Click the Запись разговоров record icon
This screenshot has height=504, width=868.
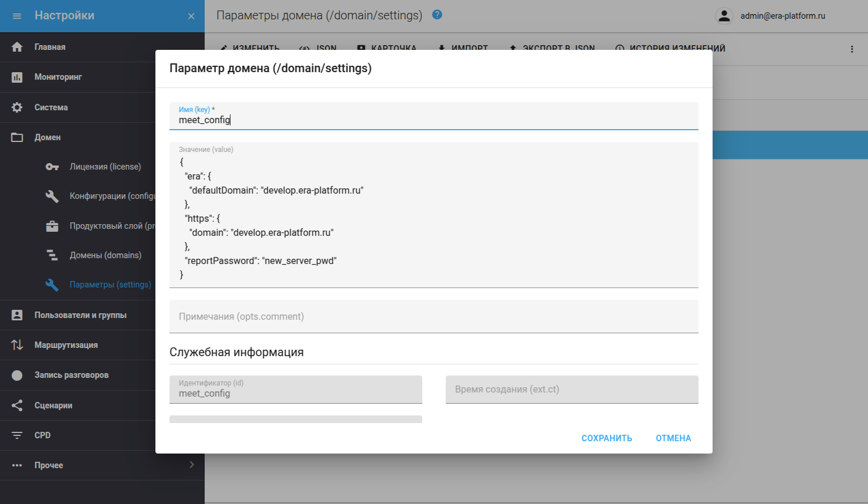click(x=17, y=375)
